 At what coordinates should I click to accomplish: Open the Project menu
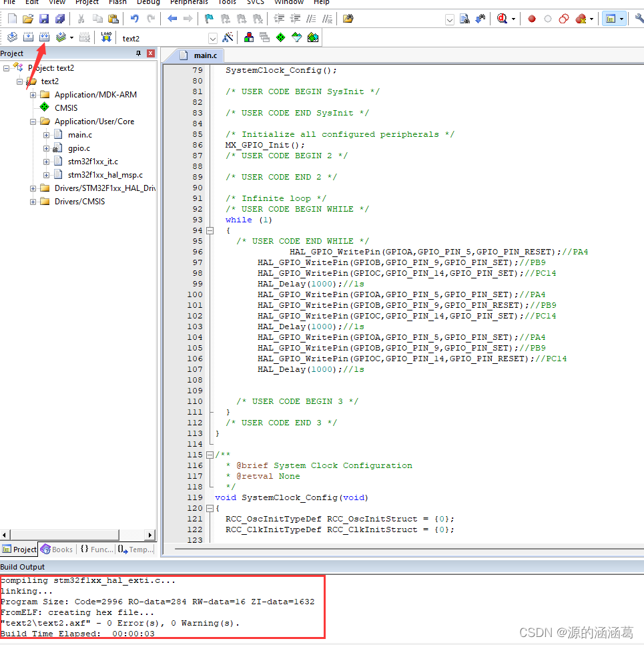point(87,3)
